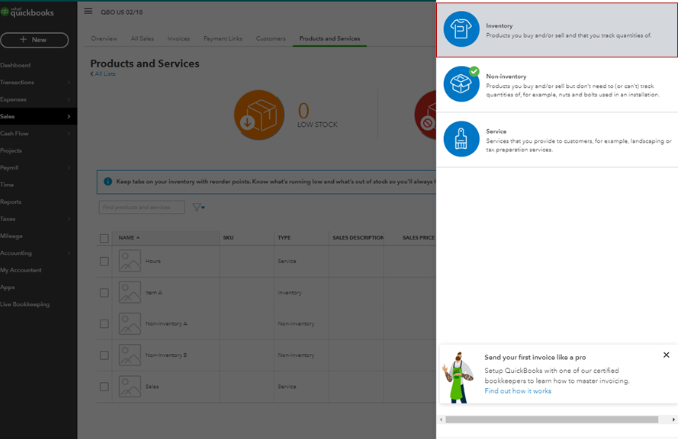Image resolution: width=682 pixels, height=439 pixels.
Task: Select the Products and Services tab
Action: point(330,38)
